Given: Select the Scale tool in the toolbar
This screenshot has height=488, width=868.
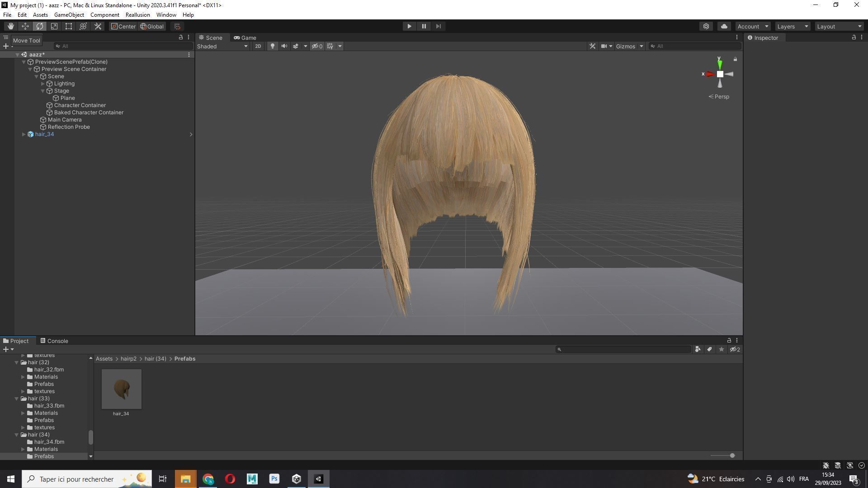Looking at the screenshot, I should tap(54, 26).
